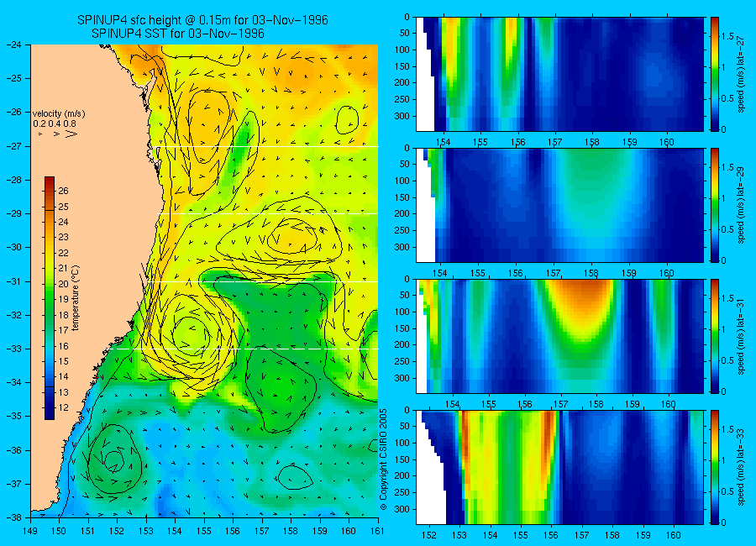Click the "0.5" tick on the lat=-33 speed bar
Image resolution: width=756 pixels, height=546 pixels.
click(x=727, y=491)
